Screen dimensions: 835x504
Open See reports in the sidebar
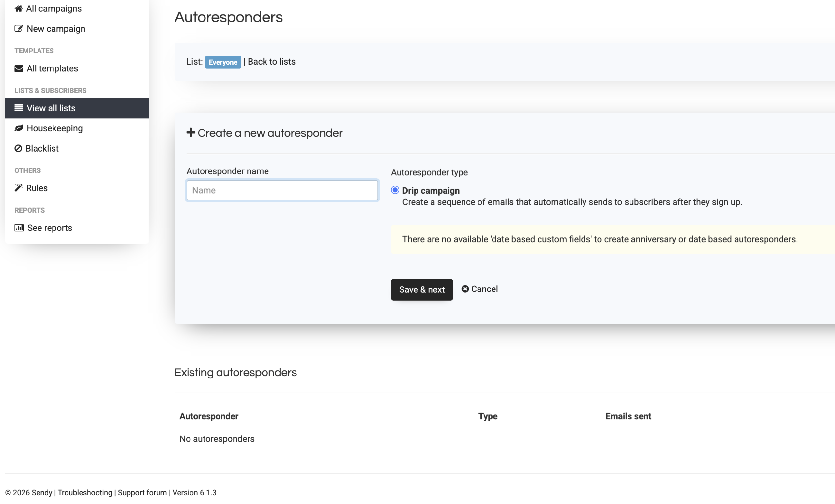(x=50, y=228)
